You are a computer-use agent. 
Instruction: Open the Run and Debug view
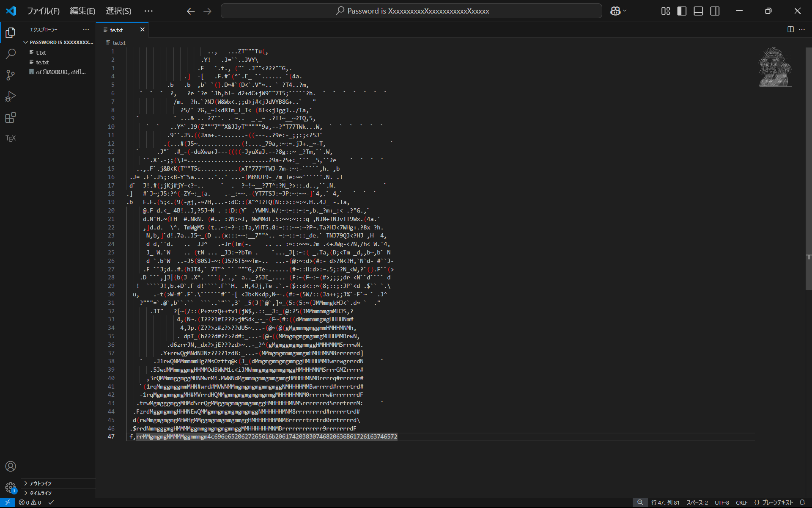pos(11,97)
